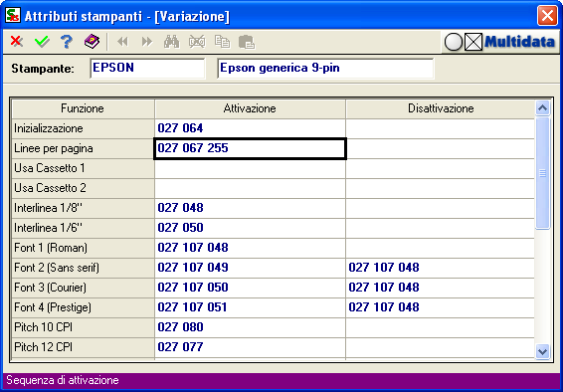This screenshot has height=392, width=563.
Task: Click the crossed-out search icon
Action: coord(197,42)
